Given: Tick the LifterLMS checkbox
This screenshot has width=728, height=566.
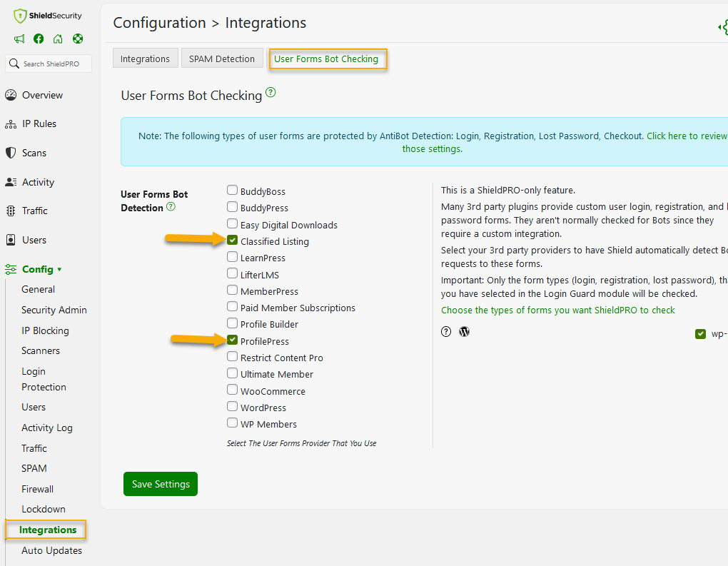Looking at the screenshot, I should tap(232, 273).
